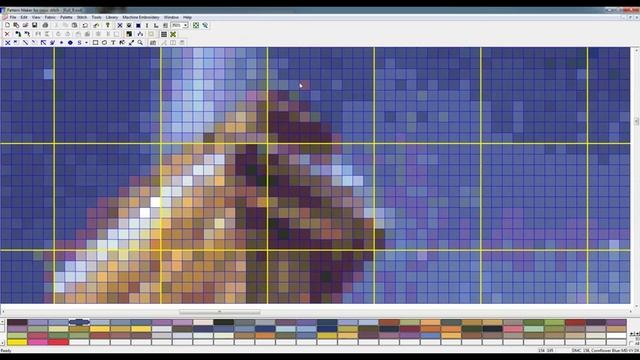
Task: Pick the bright red swatch beside the magenta swatch
Action: point(58,342)
